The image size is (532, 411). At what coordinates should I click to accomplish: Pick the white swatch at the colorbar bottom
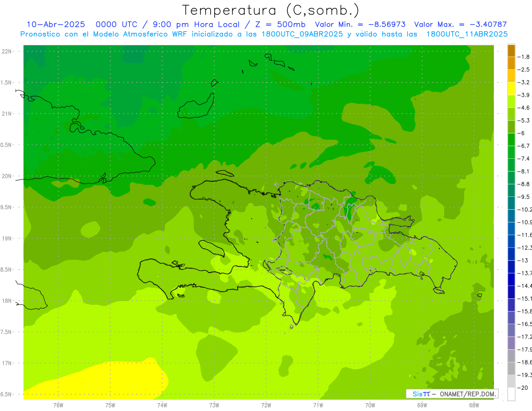[x=511, y=394]
